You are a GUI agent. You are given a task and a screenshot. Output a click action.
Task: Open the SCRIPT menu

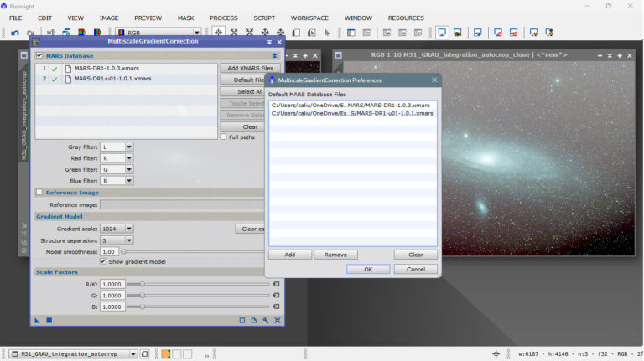pos(264,18)
